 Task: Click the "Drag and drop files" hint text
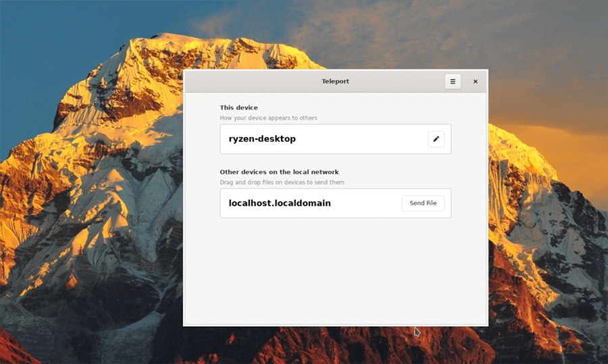(x=282, y=182)
